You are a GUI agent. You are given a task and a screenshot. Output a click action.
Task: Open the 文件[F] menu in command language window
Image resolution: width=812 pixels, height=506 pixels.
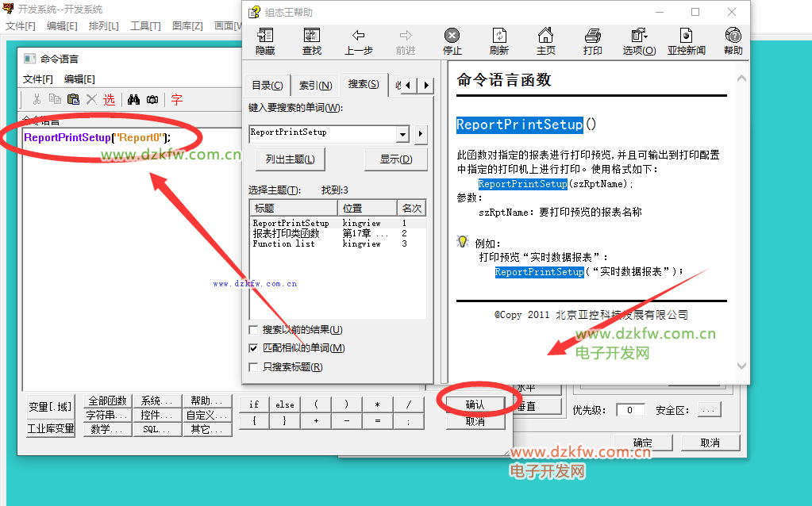37,79
